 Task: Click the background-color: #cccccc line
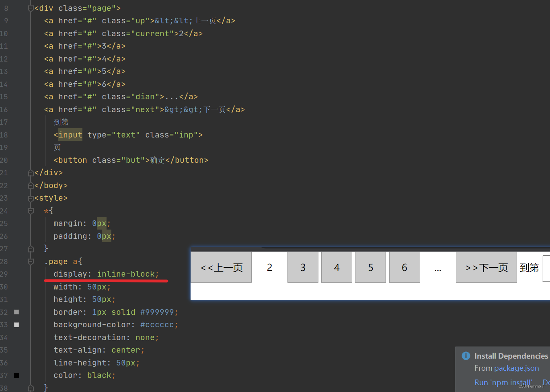pos(116,325)
